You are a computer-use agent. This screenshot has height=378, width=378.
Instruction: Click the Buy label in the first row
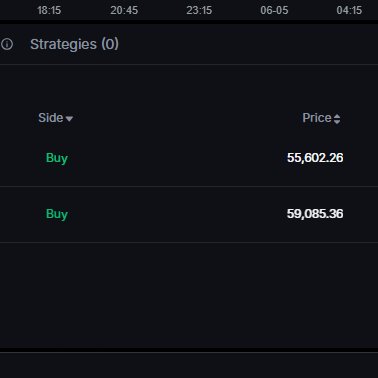tap(57, 158)
